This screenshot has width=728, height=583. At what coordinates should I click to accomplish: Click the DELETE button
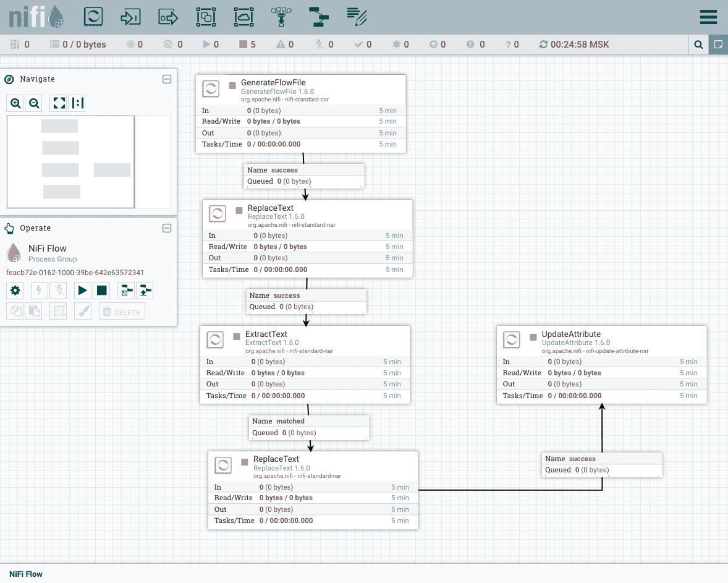click(x=122, y=311)
